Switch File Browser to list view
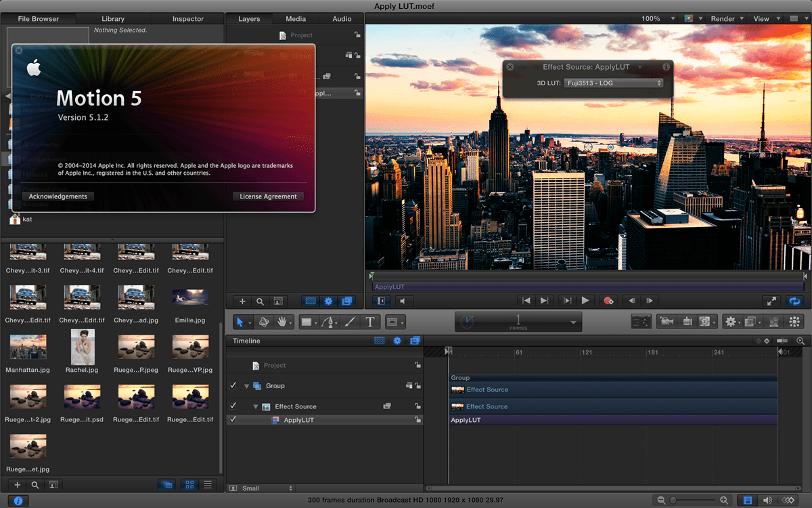This screenshot has height=508, width=812. 208,484
